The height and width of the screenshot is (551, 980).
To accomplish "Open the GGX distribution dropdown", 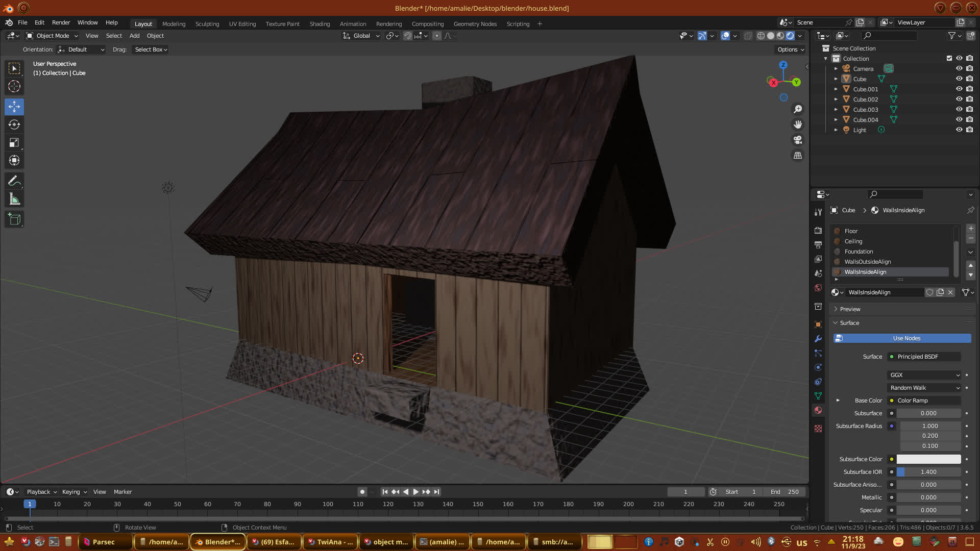I will pyautogui.click(x=924, y=375).
